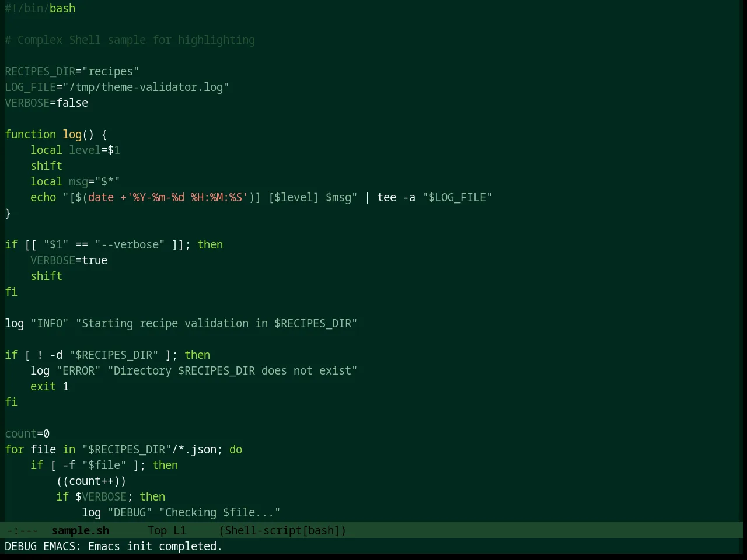Click the date format string '%Y-%m-%d %H:%M:%S'
The image size is (747, 560).
click(187, 197)
